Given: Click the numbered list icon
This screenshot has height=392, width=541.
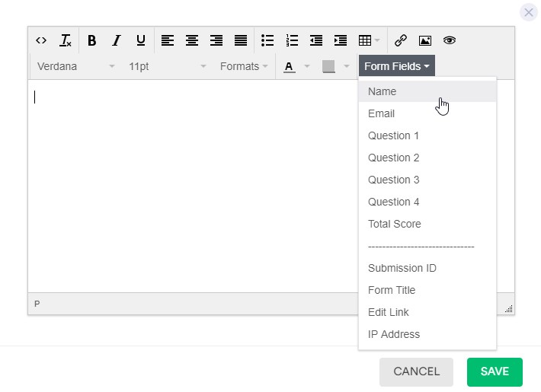Looking at the screenshot, I should point(292,40).
